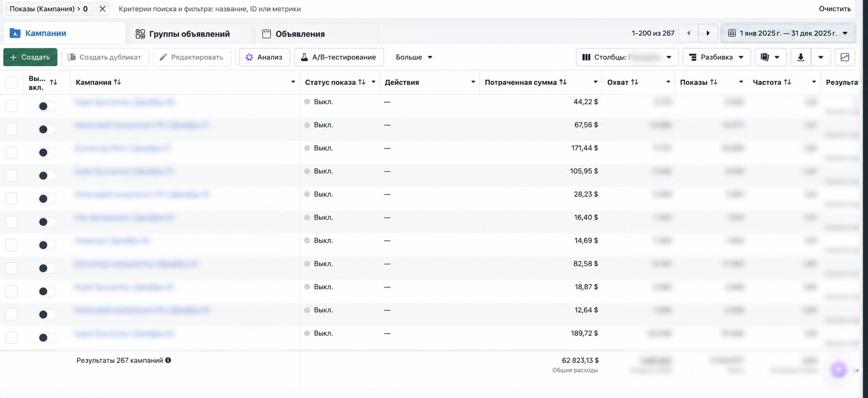Image resolution: width=868 pixels, height=398 pixels.
Task: Toggle on the campaign with 18,87 $ spent
Action: click(x=47, y=292)
